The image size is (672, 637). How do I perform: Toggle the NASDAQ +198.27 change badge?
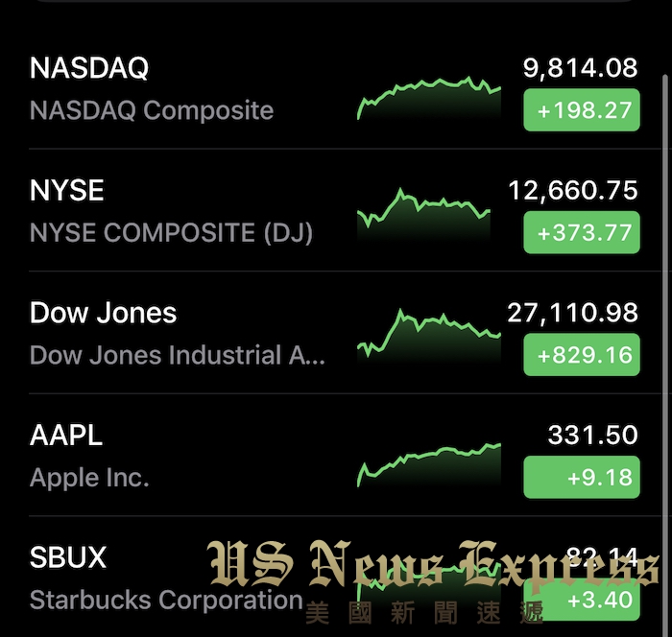click(x=582, y=110)
